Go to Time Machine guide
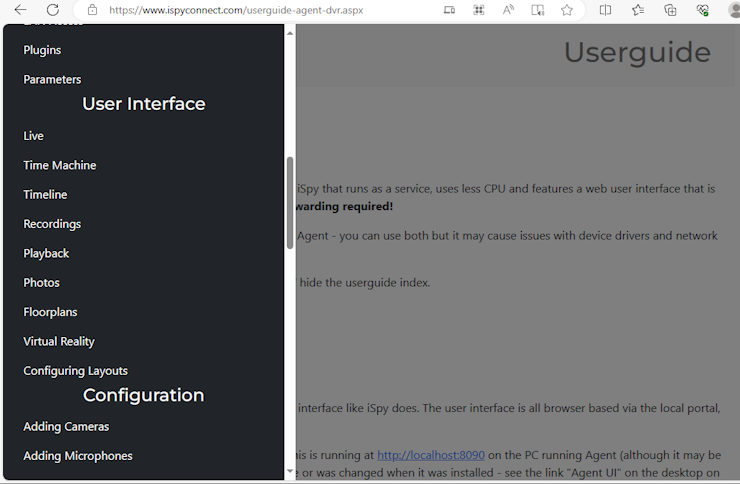740x484 pixels. [59, 165]
